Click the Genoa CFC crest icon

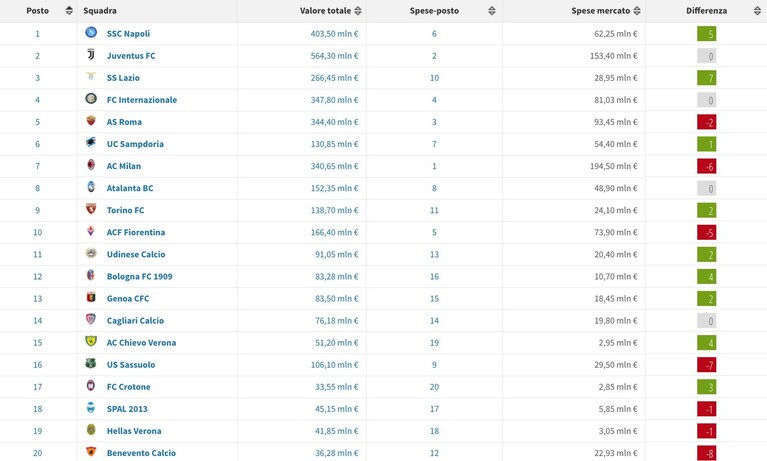point(91,297)
